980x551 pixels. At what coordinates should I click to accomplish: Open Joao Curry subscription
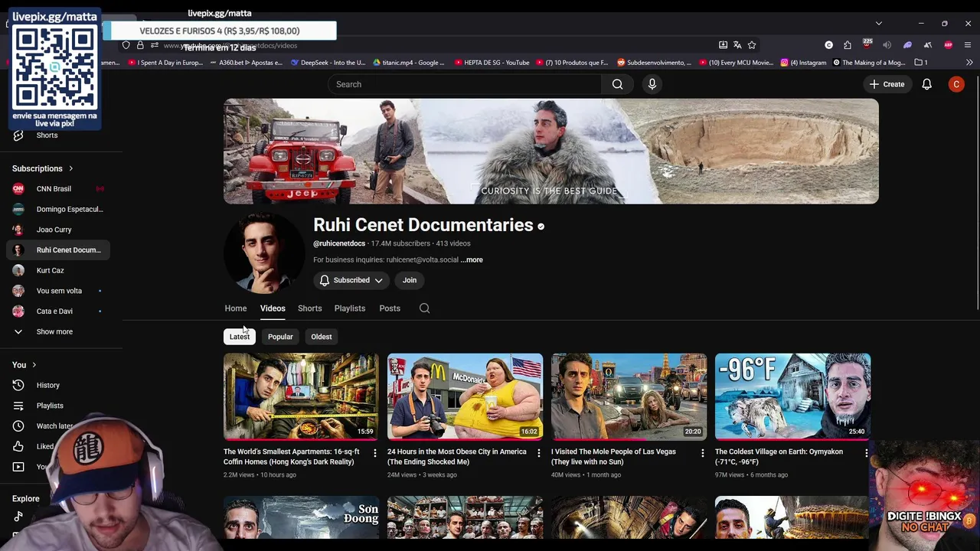(x=58, y=230)
